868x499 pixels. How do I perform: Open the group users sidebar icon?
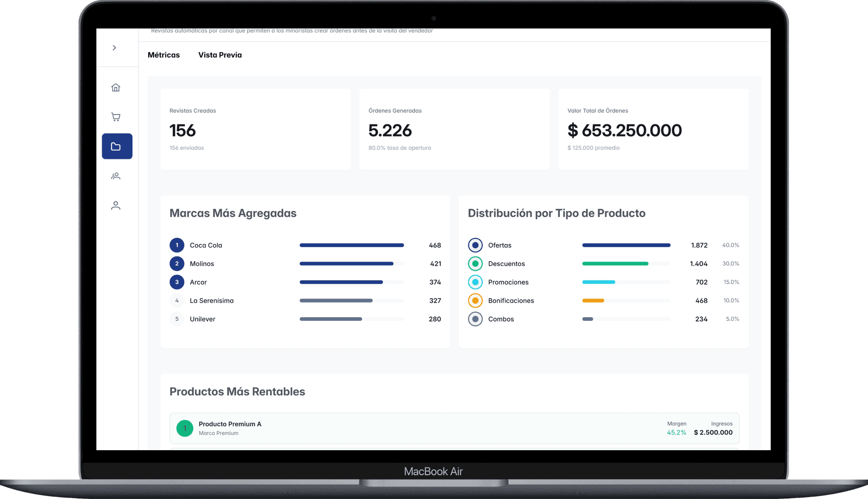pyautogui.click(x=116, y=176)
